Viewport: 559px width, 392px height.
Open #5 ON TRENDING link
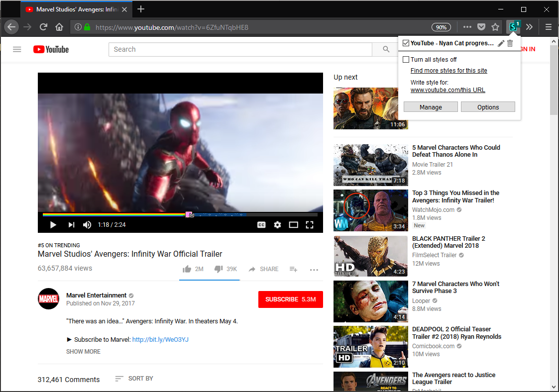[59, 245]
